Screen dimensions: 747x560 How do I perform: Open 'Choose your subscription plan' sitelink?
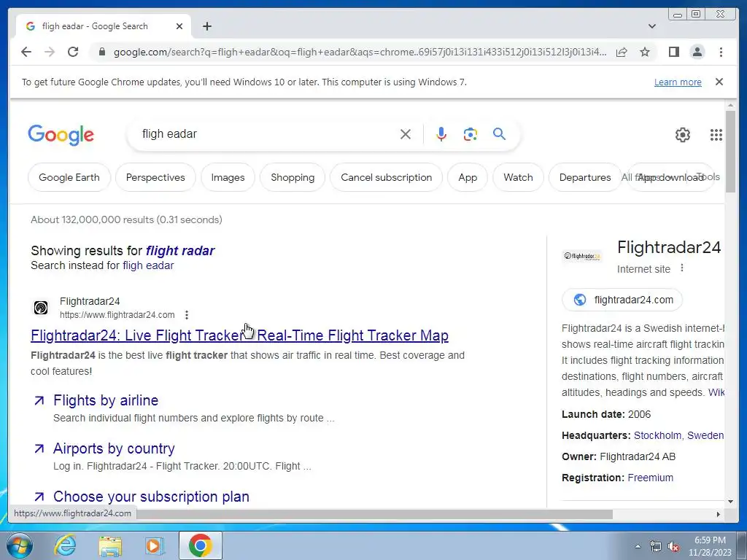point(151,497)
